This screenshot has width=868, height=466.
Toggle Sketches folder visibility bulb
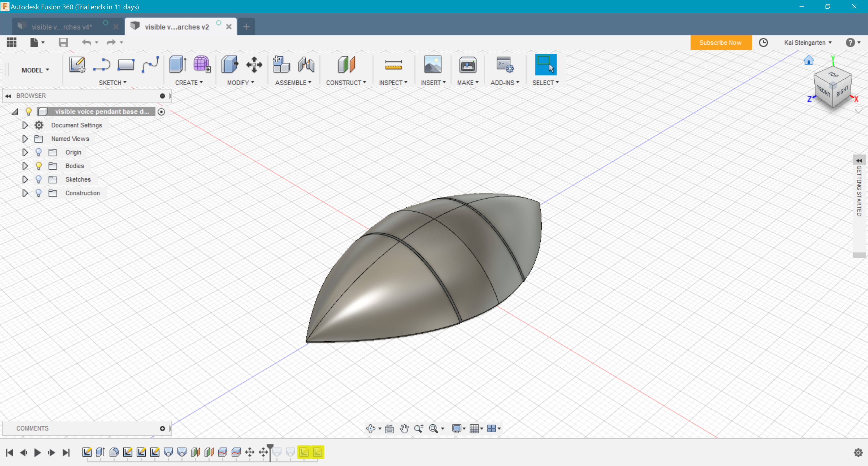(38, 179)
